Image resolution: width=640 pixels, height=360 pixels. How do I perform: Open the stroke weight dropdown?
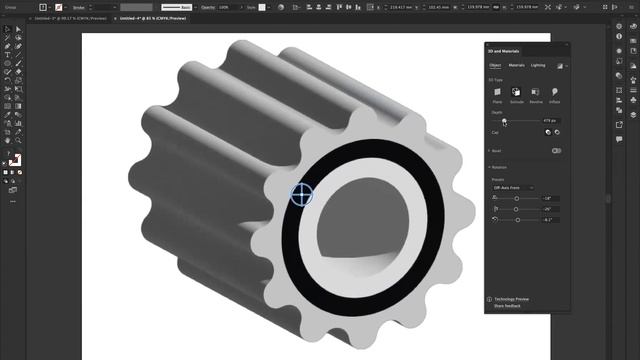click(x=114, y=7)
